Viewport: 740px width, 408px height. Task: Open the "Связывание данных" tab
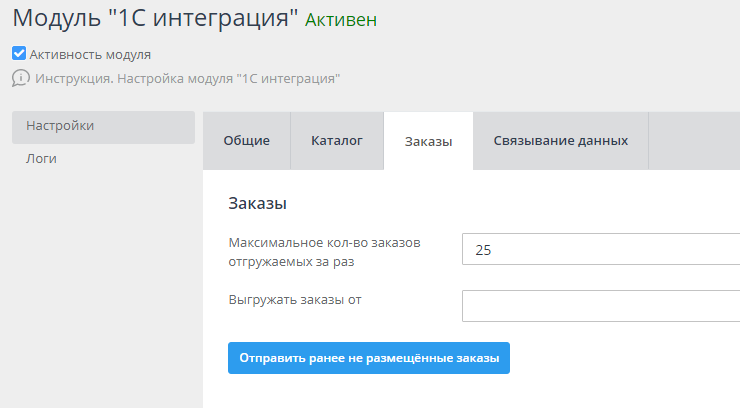pos(560,141)
